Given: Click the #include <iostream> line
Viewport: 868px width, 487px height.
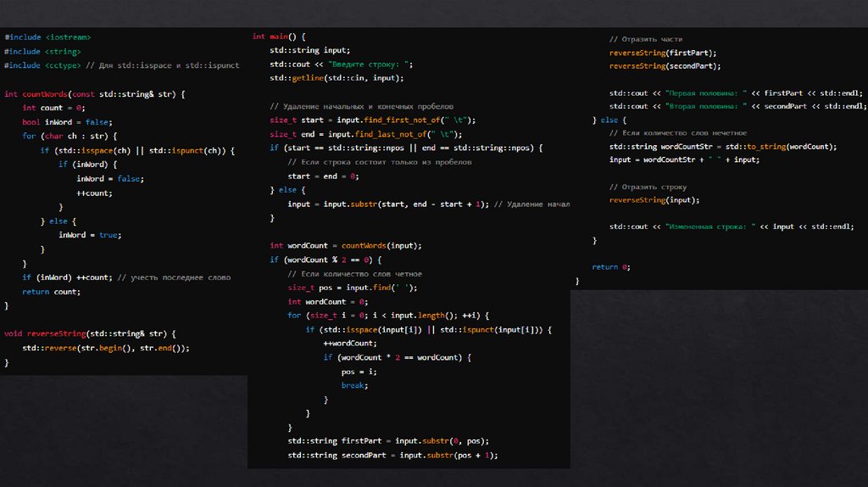Looking at the screenshot, I should tap(47, 37).
